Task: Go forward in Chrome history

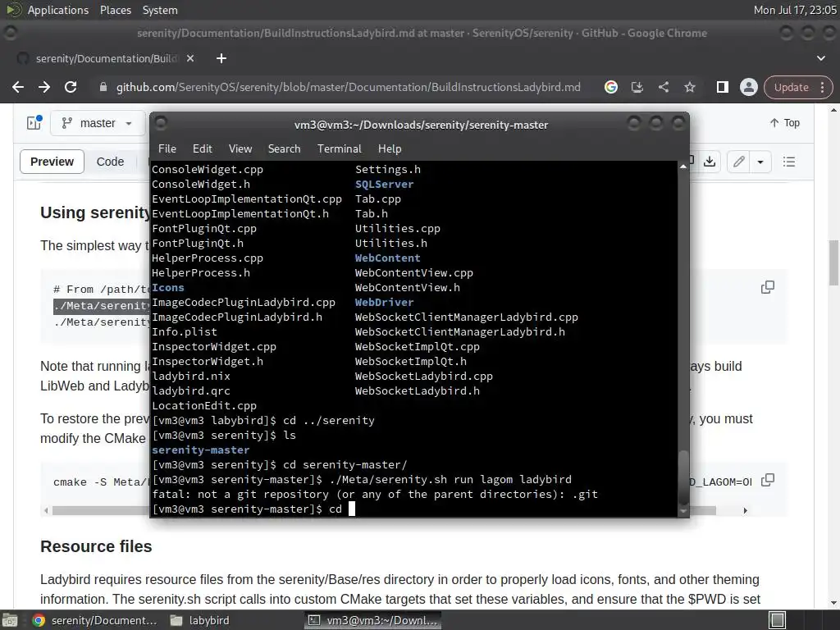Action: (x=44, y=87)
